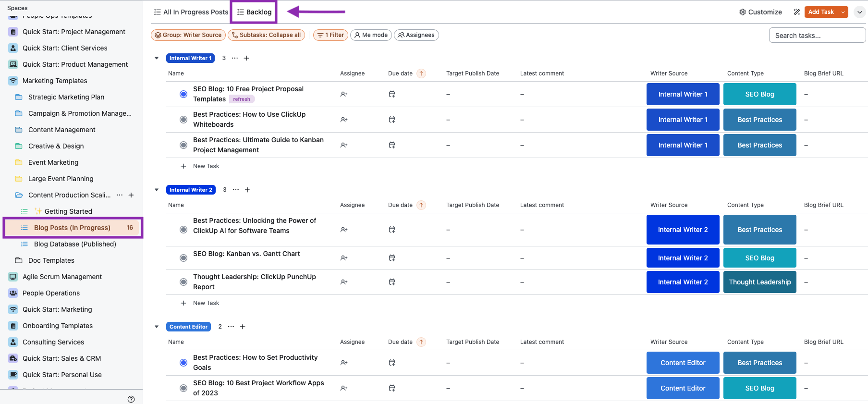The height and width of the screenshot is (404, 868).
Task: Click the Thought Leadership content type label
Action: (x=759, y=282)
